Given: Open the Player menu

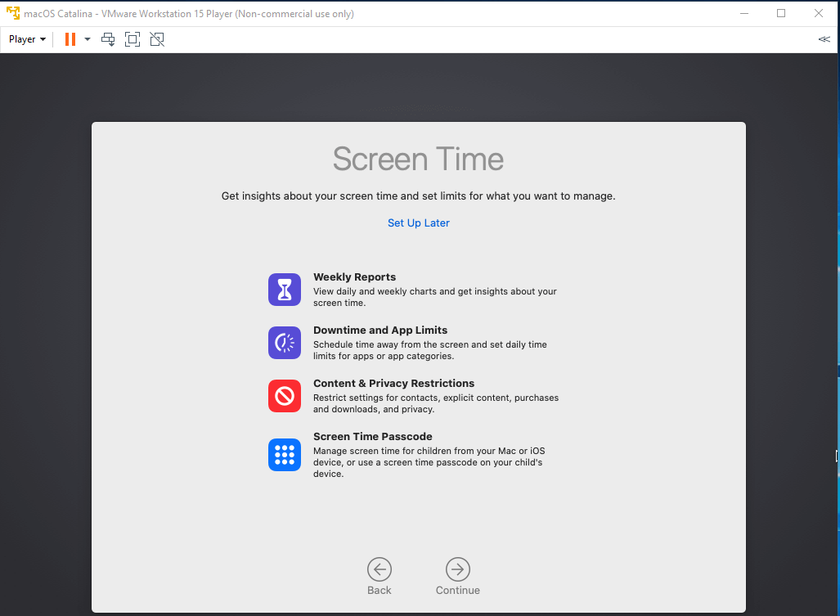Looking at the screenshot, I should point(27,39).
